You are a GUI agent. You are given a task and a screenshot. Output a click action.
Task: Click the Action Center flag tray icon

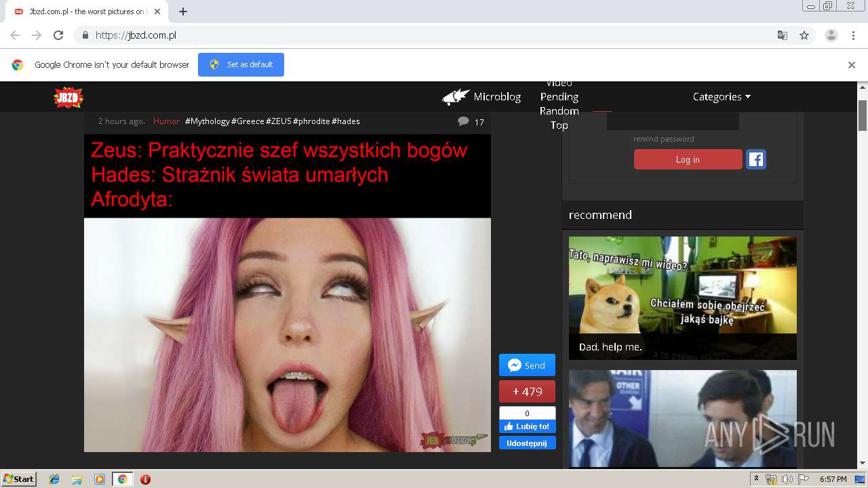[803, 479]
